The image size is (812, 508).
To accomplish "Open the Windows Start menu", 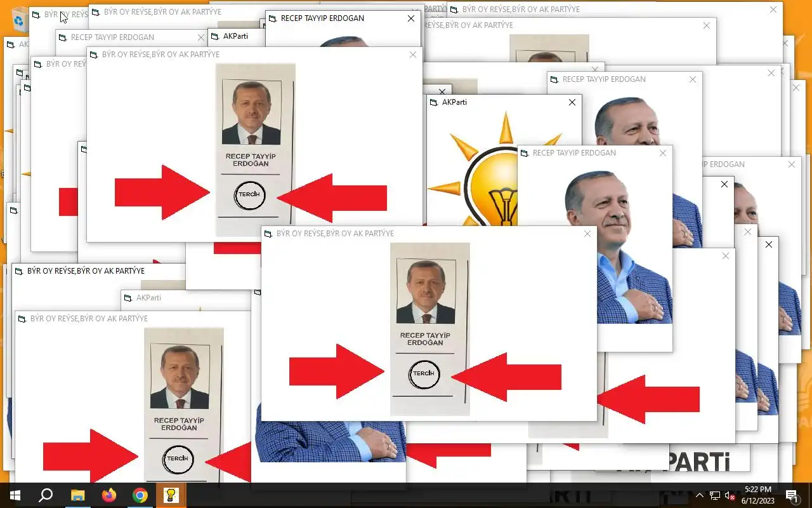I will click(x=15, y=495).
